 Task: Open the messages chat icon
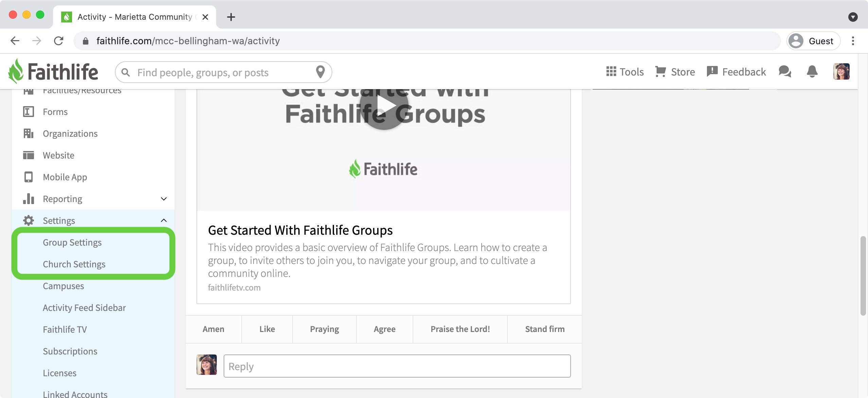[x=785, y=71]
